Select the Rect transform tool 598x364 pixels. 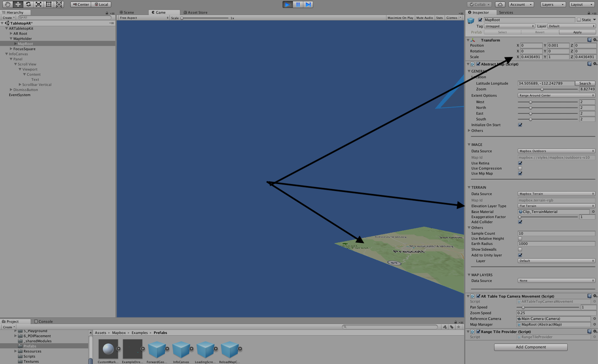49,4
